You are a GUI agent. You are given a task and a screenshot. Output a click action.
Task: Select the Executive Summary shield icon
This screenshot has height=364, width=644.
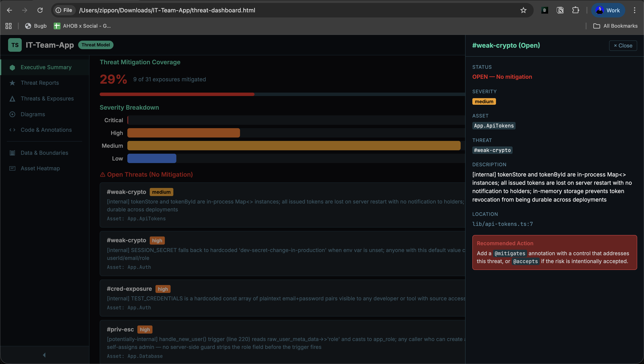(12, 67)
